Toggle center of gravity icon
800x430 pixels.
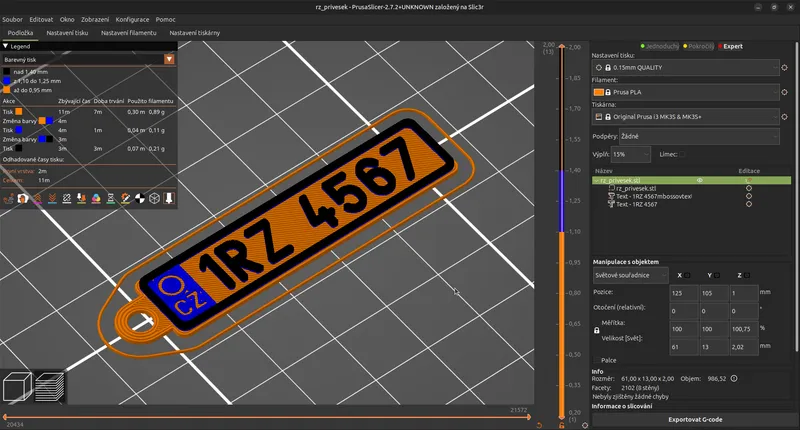point(140,198)
